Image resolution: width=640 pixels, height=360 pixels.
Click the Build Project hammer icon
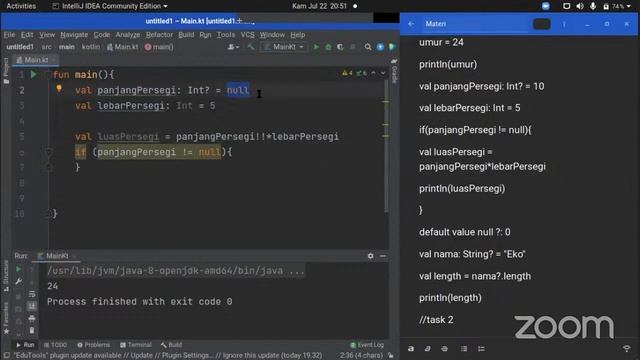point(251,47)
